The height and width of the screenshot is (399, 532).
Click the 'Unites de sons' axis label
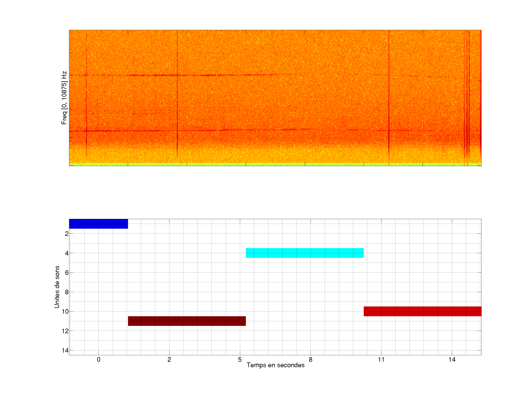click(57, 287)
